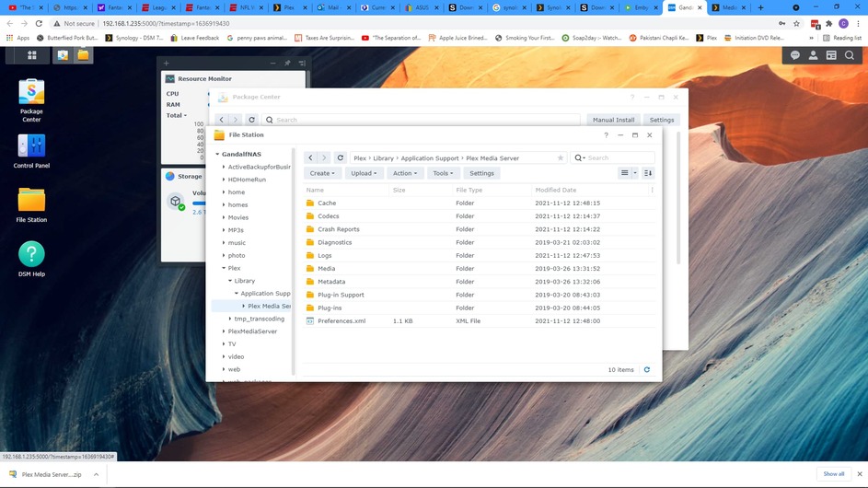Screen dimensions: 868x488
Task: Sort by Modified Date column header
Action: 556,190
